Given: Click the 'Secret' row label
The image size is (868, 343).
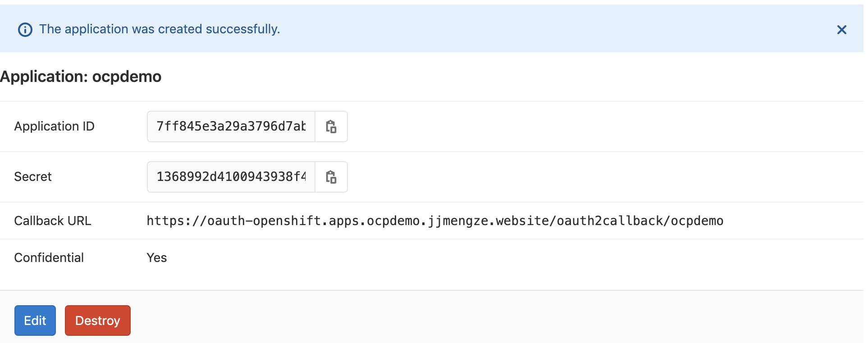Looking at the screenshot, I should [x=33, y=177].
